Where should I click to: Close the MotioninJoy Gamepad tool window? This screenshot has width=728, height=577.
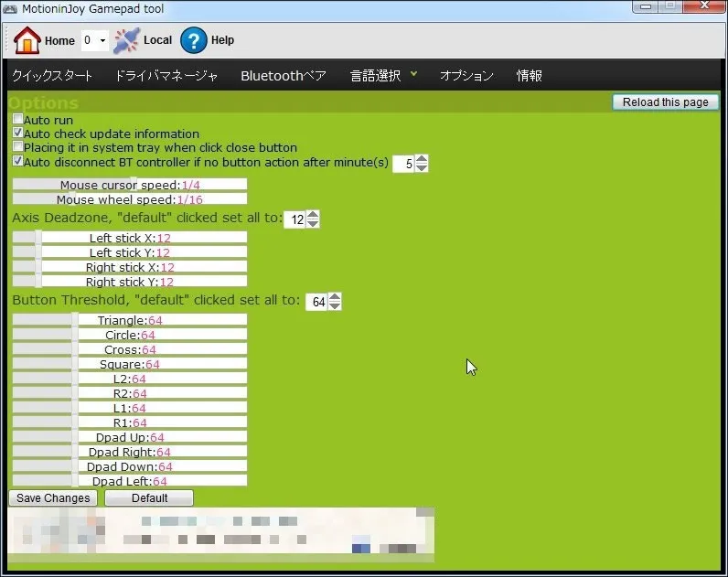704,5
